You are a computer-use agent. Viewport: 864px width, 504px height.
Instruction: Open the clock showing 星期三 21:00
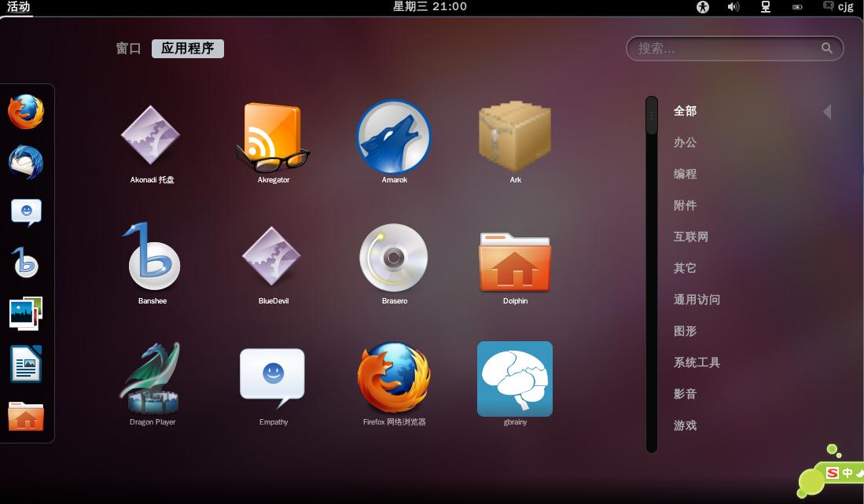coord(430,6)
